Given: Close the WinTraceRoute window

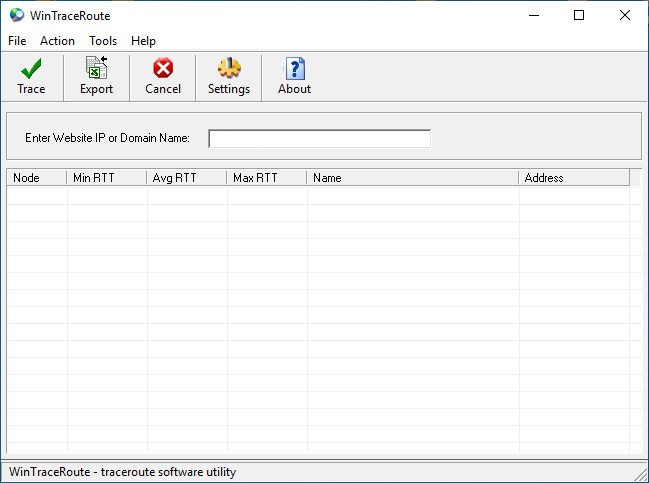Looking at the screenshot, I should (x=625, y=15).
